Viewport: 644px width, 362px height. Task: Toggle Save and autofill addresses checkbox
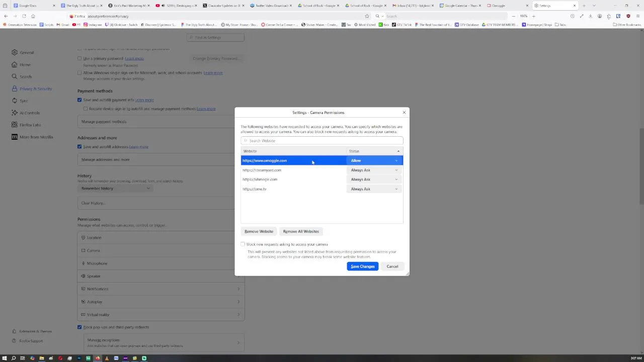pos(79,147)
